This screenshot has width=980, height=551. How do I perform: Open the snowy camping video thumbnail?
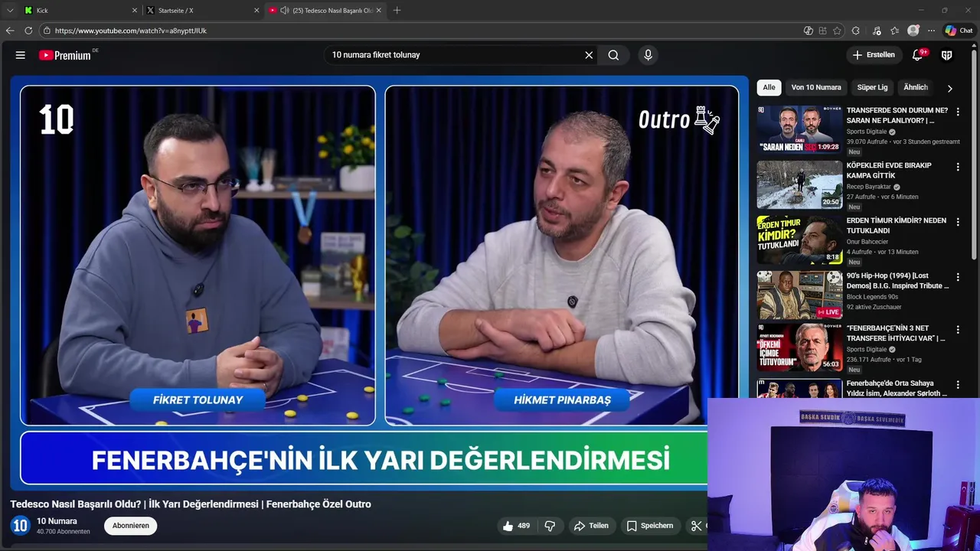tap(799, 184)
